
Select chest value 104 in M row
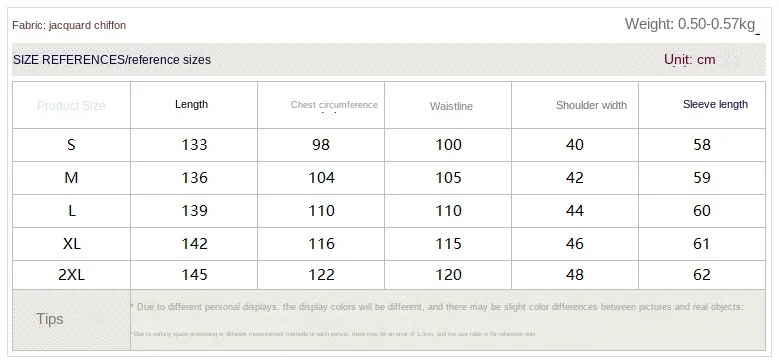tap(321, 178)
